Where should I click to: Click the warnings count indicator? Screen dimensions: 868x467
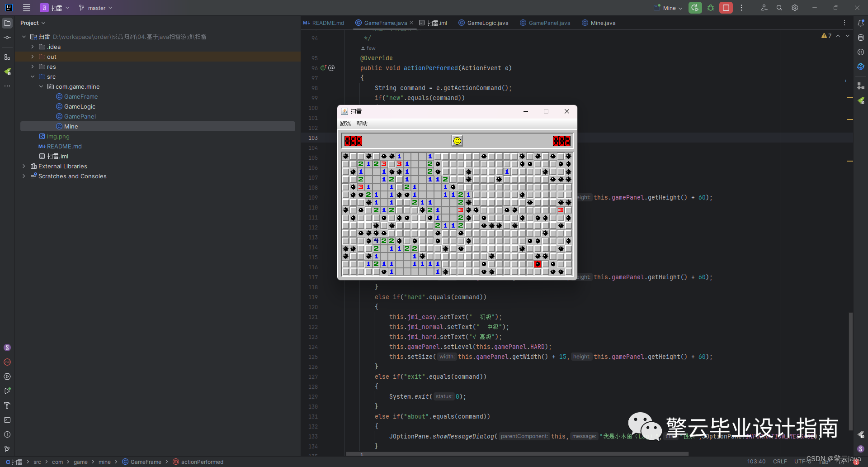tap(826, 36)
